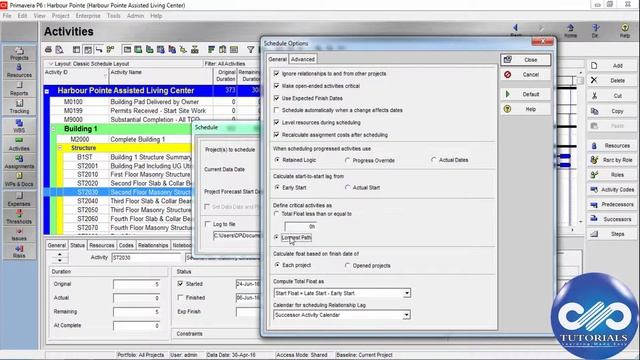The image size is (640, 360).
Task: Click the total float hours input field
Action: (300, 226)
